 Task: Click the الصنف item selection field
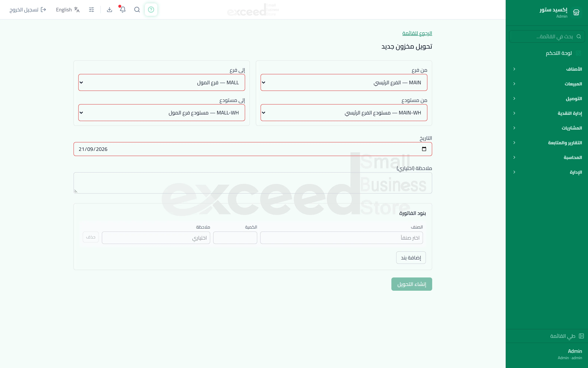[341, 238]
